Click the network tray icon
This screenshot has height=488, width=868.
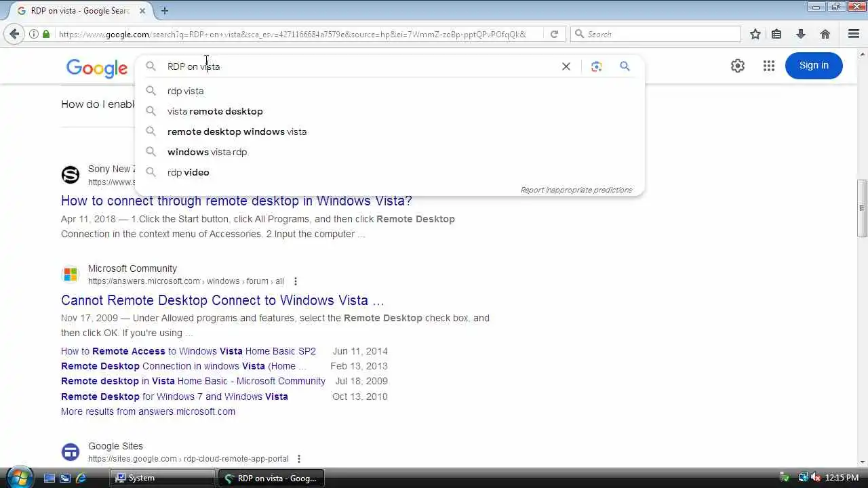803,478
